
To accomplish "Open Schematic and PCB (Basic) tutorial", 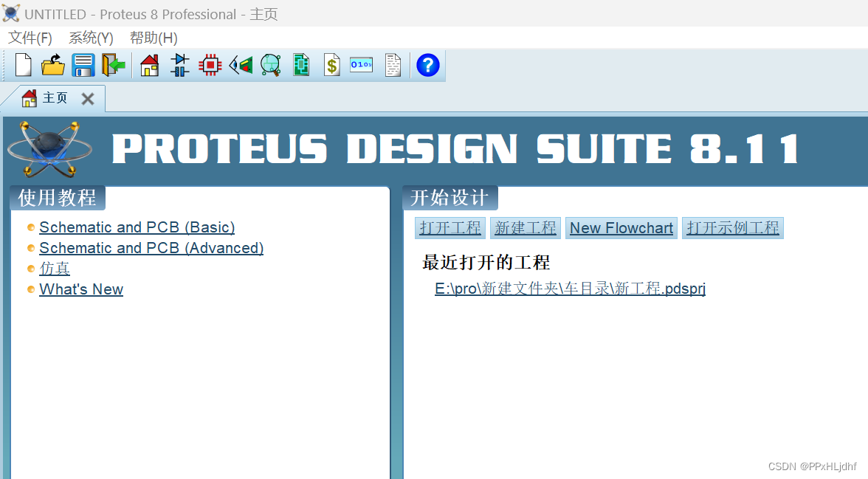I will point(137,227).
